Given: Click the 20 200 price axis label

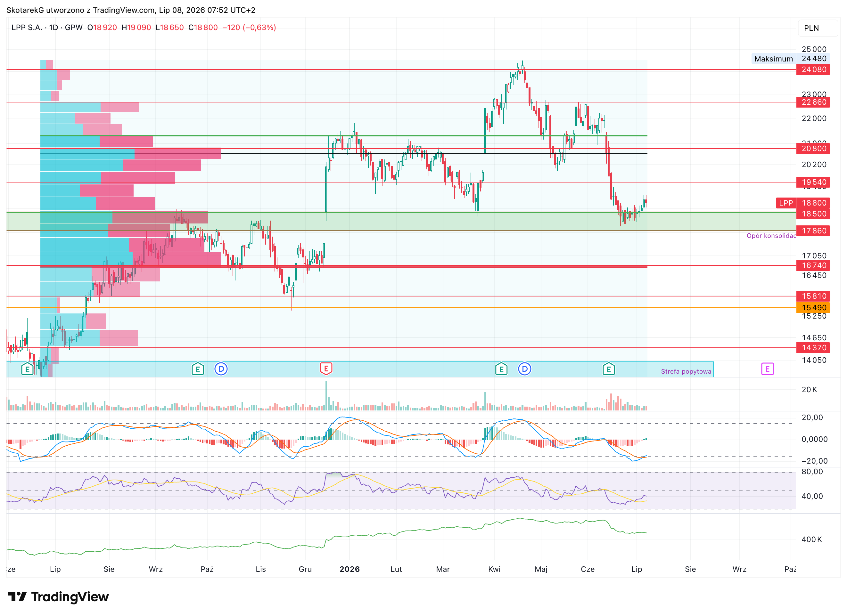Looking at the screenshot, I should coord(814,164).
